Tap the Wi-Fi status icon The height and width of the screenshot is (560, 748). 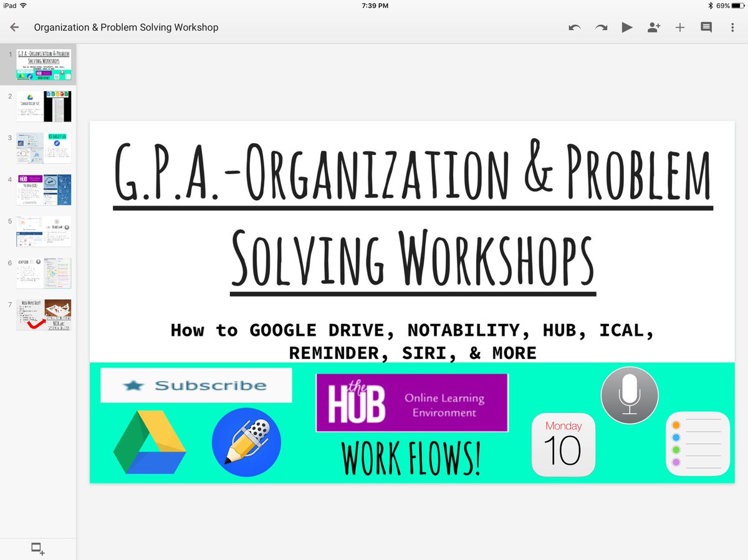click(24, 6)
